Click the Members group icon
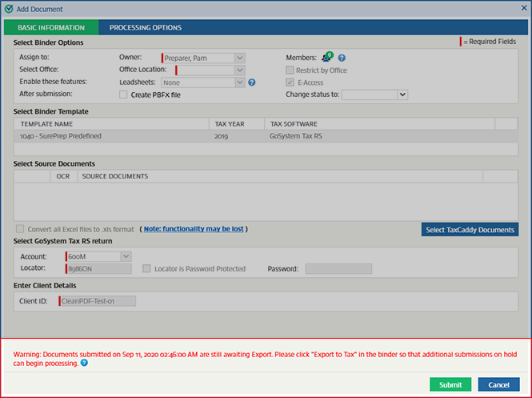This screenshot has width=532, height=398. click(326, 58)
